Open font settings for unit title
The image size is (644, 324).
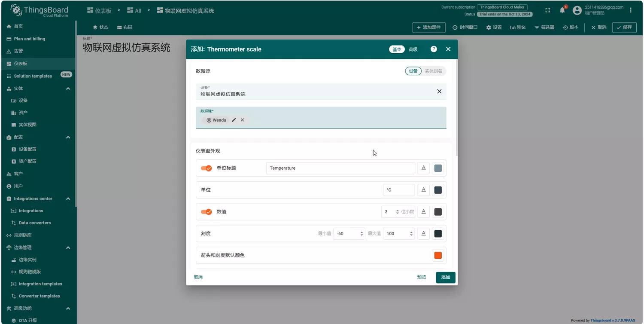pyautogui.click(x=423, y=168)
